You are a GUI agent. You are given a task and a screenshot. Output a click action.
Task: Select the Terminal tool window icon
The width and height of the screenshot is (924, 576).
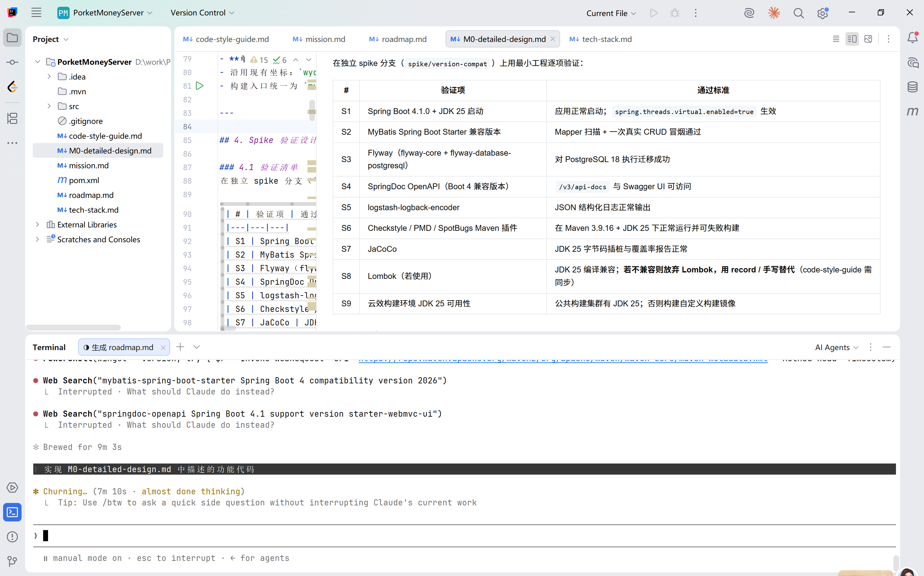pyautogui.click(x=12, y=513)
